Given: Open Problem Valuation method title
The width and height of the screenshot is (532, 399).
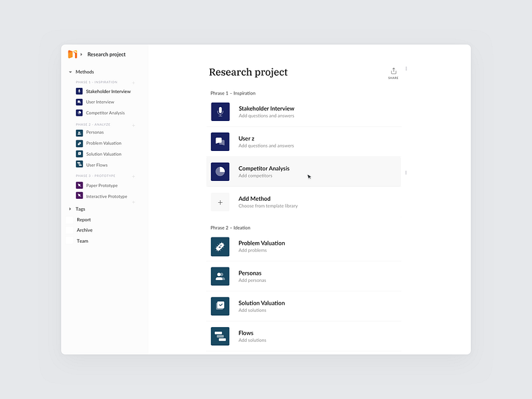Looking at the screenshot, I should click(261, 243).
